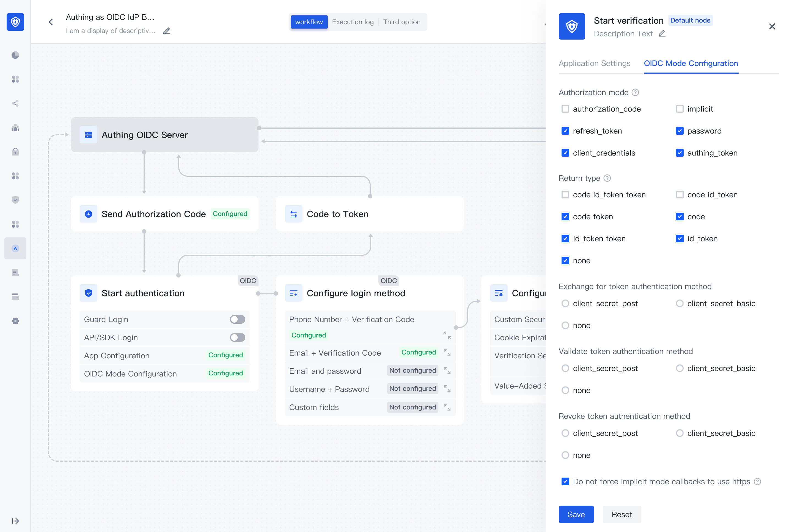The height and width of the screenshot is (532, 792).
Task: Toggle API/SDK Login switch
Action: click(x=237, y=337)
